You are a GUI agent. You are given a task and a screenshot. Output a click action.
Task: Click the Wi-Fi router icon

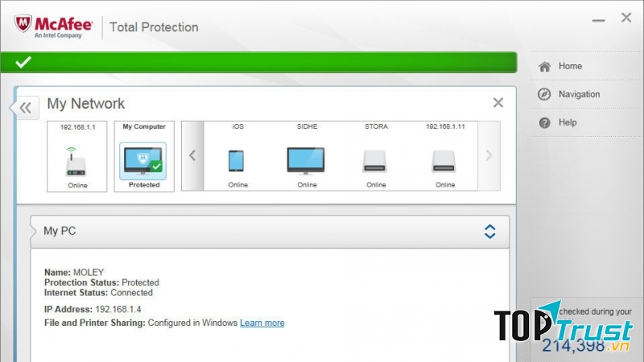point(76,162)
